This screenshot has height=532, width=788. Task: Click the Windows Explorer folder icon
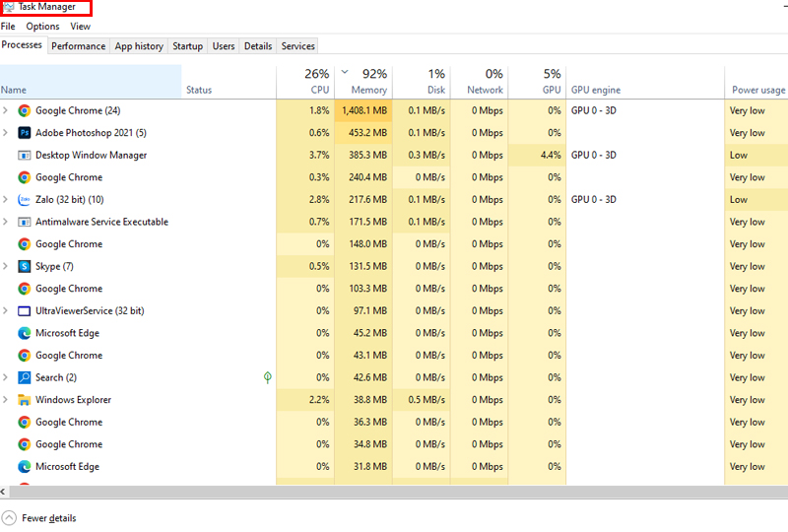coord(25,400)
